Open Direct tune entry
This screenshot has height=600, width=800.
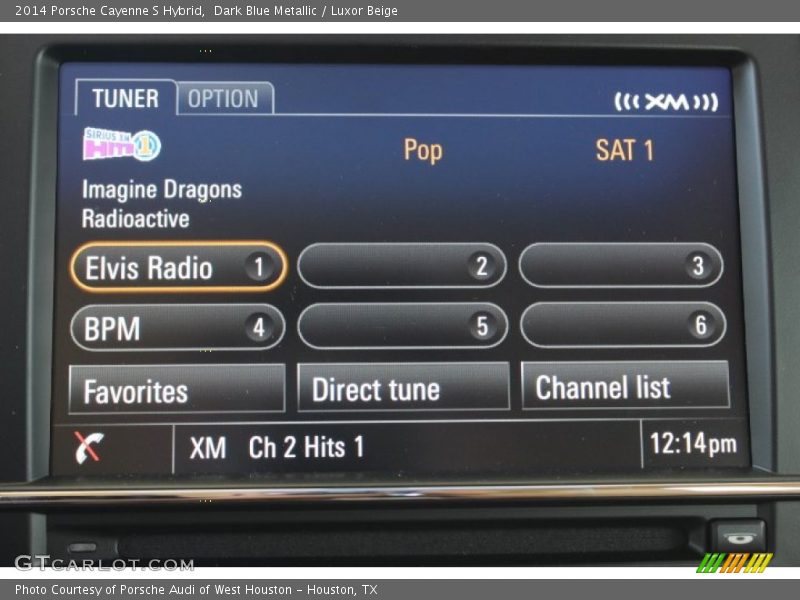coord(404,388)
